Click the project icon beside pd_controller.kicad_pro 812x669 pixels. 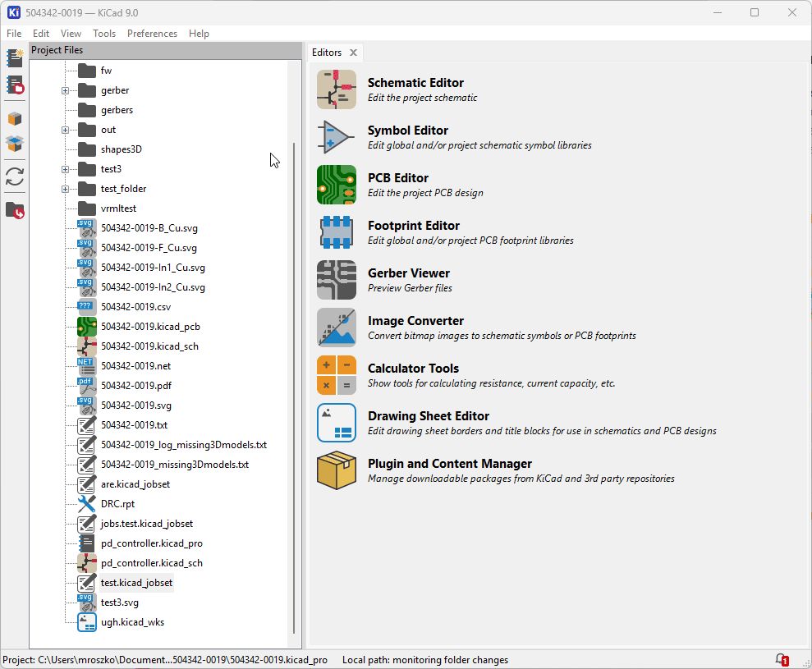(x=87, y=543)
